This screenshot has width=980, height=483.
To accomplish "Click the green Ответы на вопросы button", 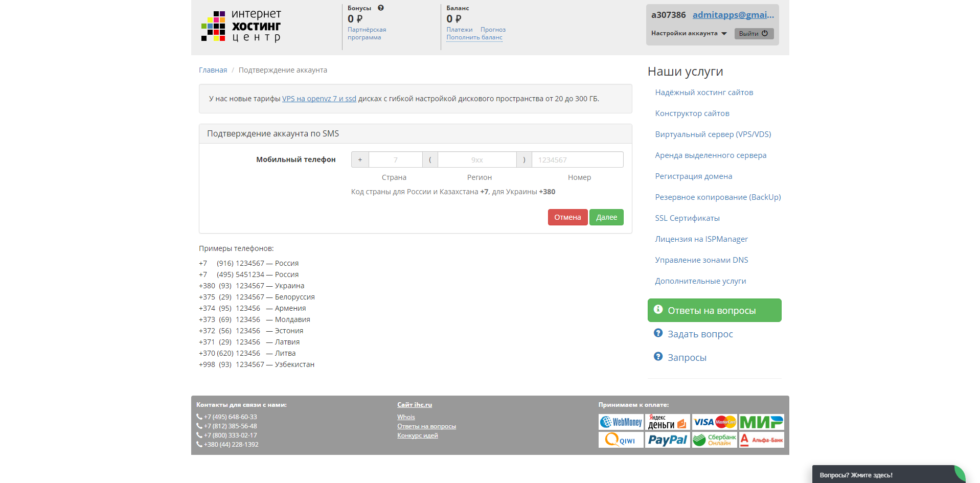I will (x=714, y=310).
